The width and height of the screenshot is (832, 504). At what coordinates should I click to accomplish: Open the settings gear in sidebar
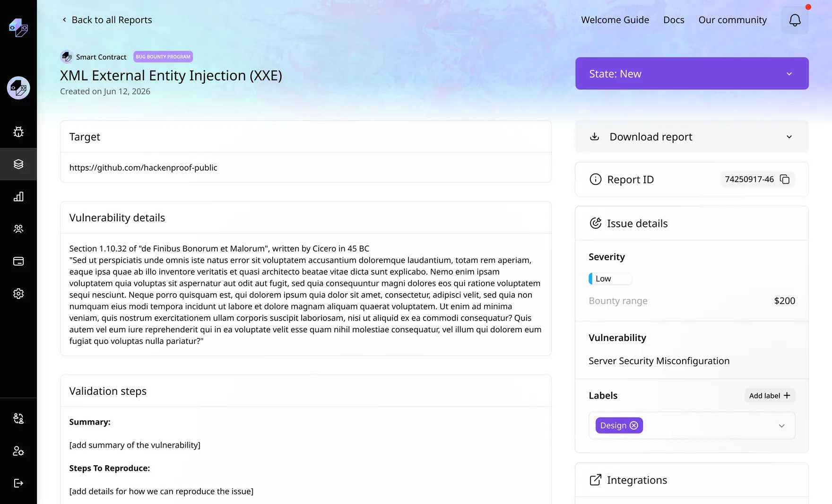tap(18, 294)
